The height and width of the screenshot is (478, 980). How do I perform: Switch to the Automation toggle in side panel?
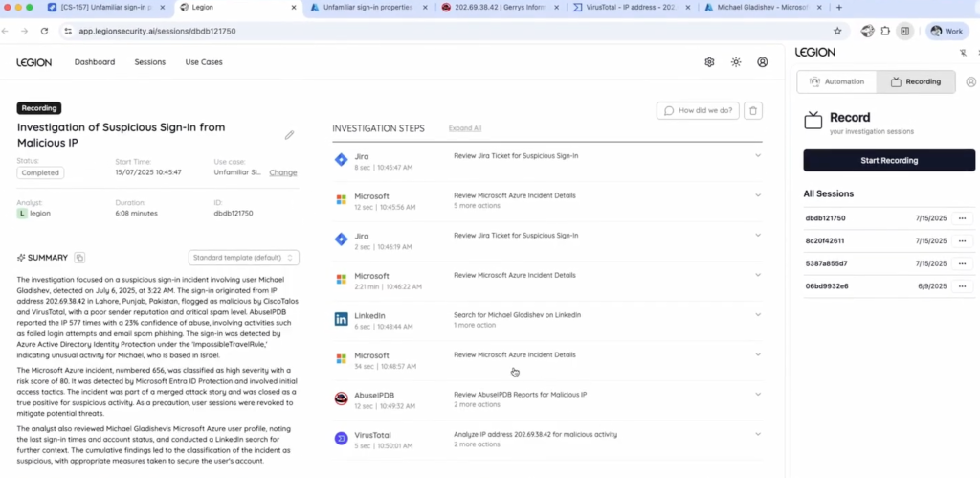tap(837, 81)
